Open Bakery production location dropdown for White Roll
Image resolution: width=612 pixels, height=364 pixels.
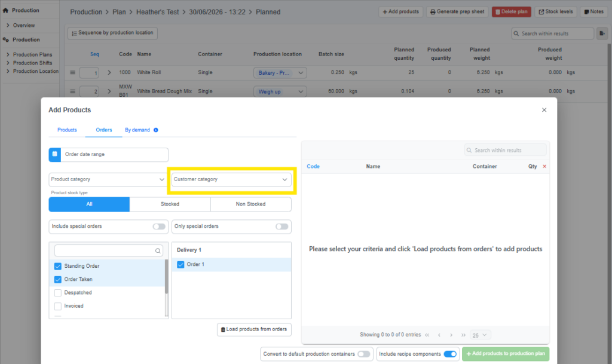pyautogui.click(x=280, y=73)
